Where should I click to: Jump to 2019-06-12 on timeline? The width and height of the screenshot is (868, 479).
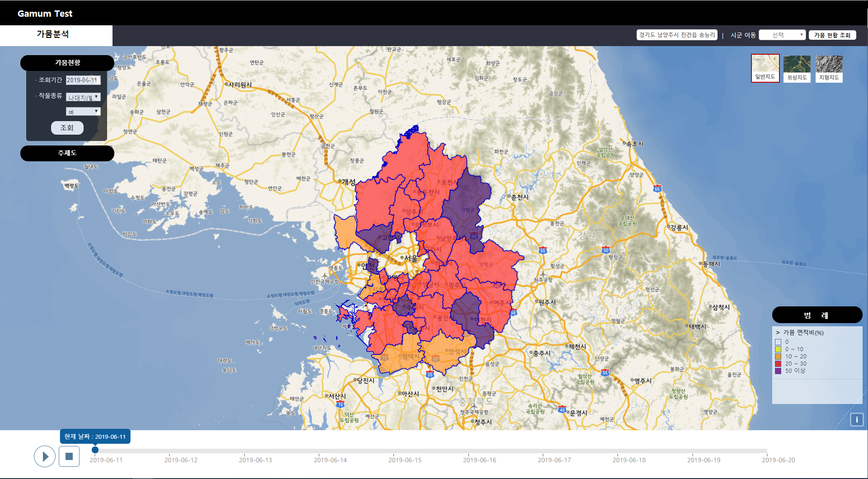[x=181, y=460]
